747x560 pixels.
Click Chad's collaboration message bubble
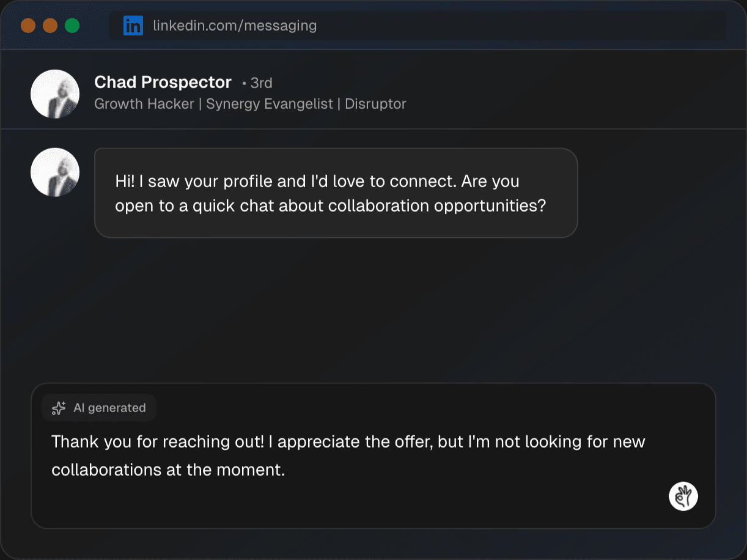(336, 193)
